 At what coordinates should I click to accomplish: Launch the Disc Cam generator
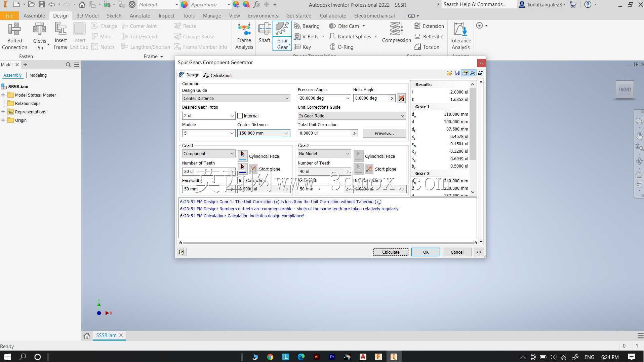click(344, 26)
